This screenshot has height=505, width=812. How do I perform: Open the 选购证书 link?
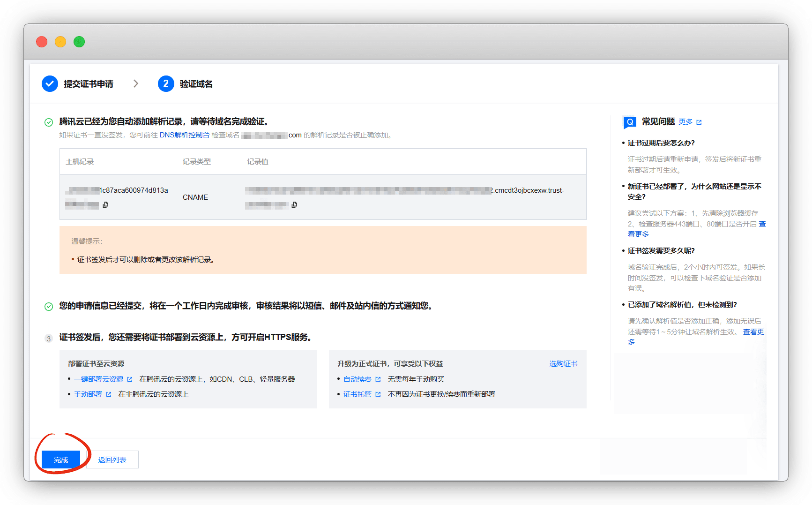(563, 364)
